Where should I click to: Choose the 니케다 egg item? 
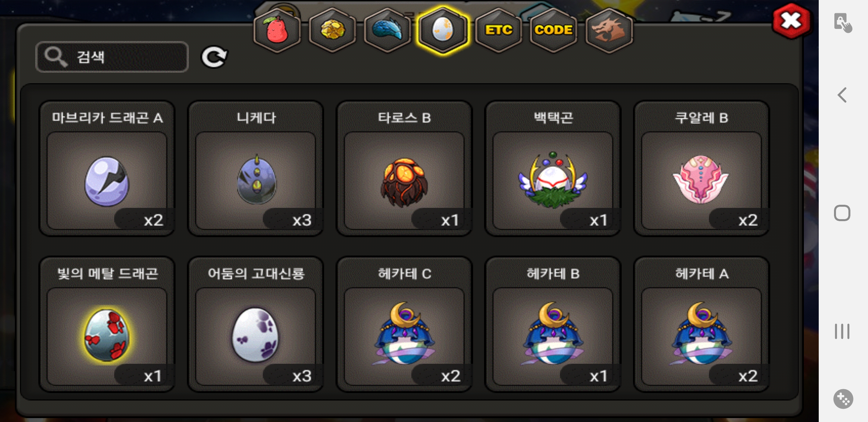pos(256,168)
